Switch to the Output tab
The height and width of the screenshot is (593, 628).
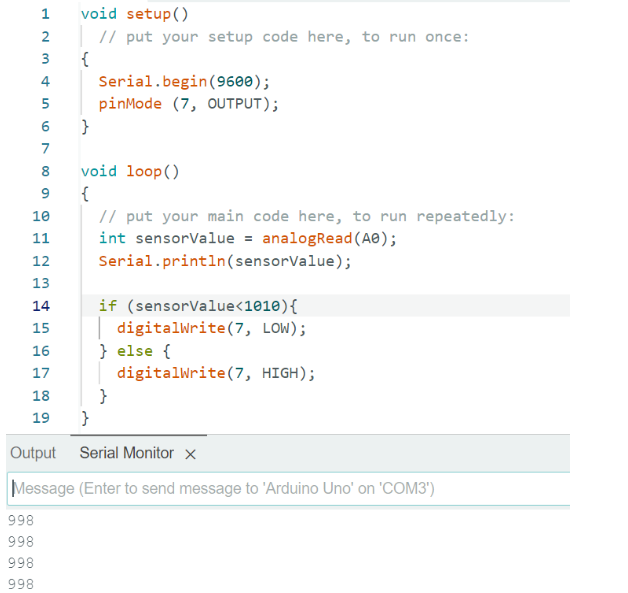pos(33,453)
